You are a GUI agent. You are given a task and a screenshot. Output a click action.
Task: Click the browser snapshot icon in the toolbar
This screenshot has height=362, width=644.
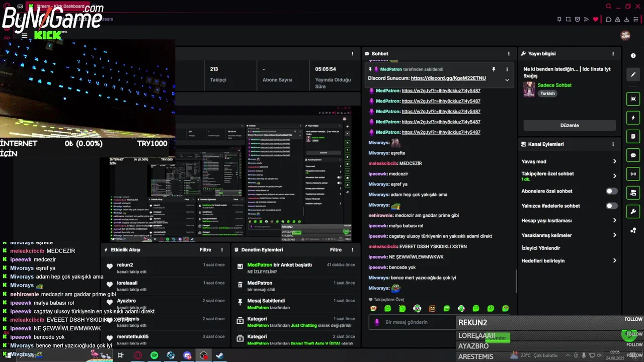pos(568,20)
